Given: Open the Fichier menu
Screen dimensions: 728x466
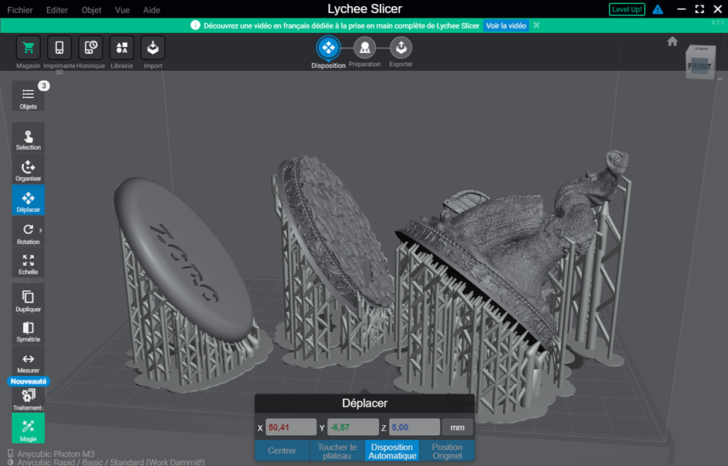Looking at the screenshot, I should (20, 10).
